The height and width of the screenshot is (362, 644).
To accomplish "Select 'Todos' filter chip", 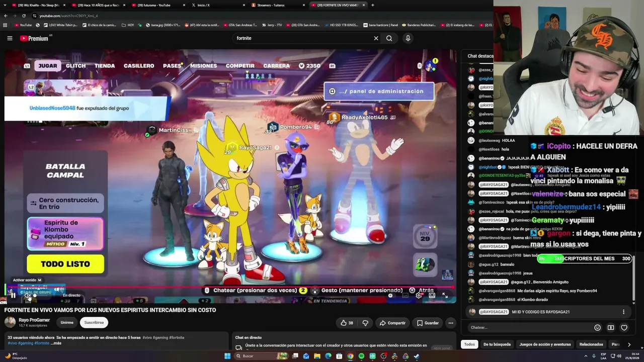I will point(469,344).
